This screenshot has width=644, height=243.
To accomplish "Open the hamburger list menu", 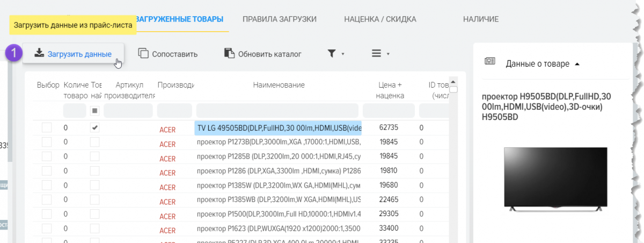I will tap(376, 53).
